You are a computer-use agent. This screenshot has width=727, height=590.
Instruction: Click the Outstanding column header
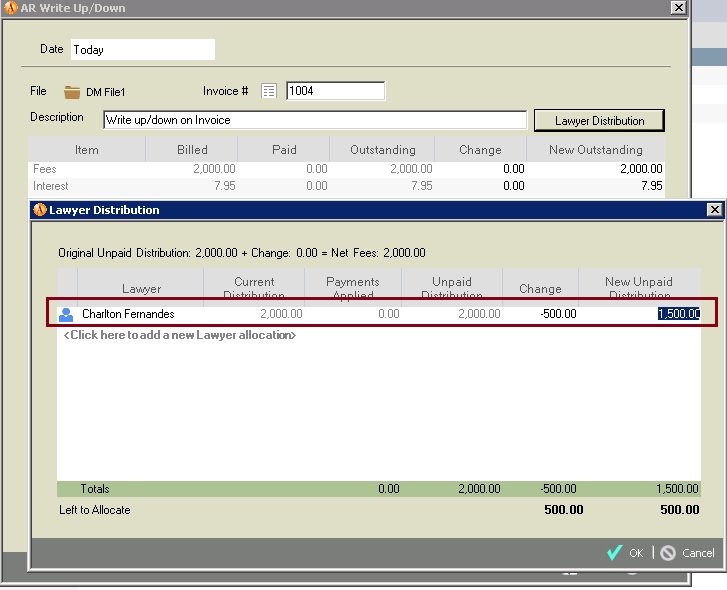(383, 149)
